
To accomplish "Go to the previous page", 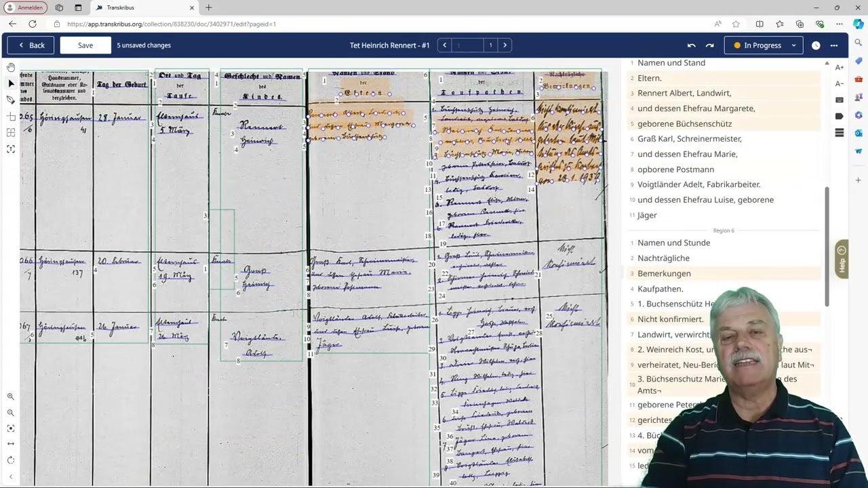I will coord(444,45).
